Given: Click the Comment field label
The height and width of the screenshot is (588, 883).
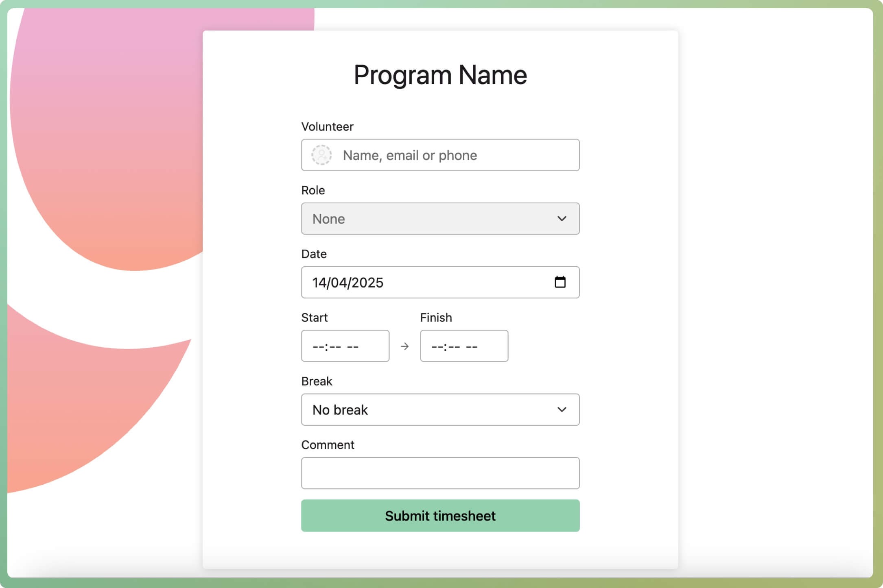Looking at the screenshot, I should tap(328, 445).
